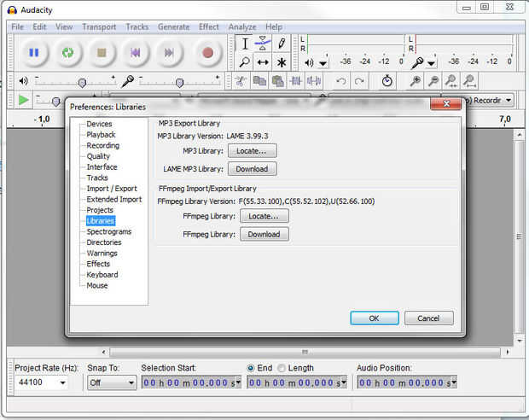
Task: Select the Zoom magnifier tool
Action: pyautogui.click(x=245, y=62)
